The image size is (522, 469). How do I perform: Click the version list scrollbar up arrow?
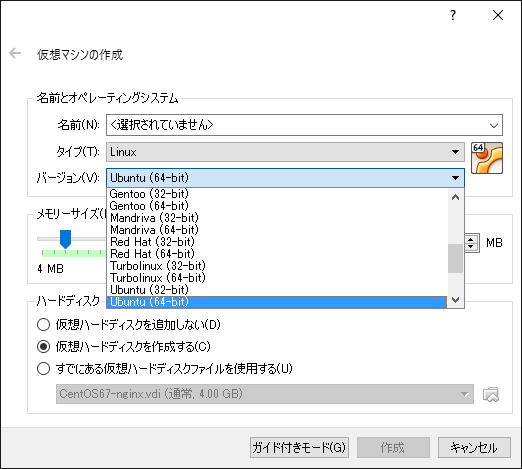click(455, 197)
